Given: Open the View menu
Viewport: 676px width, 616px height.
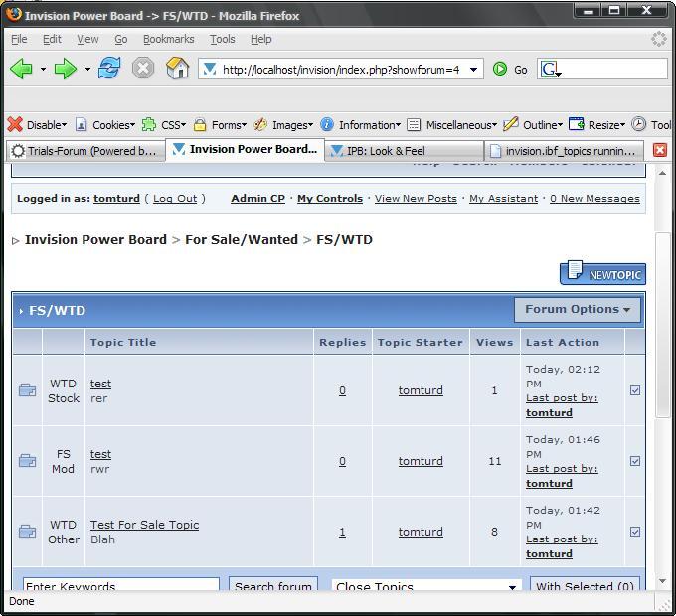Looking at the screenshot, I should [87, 39].
